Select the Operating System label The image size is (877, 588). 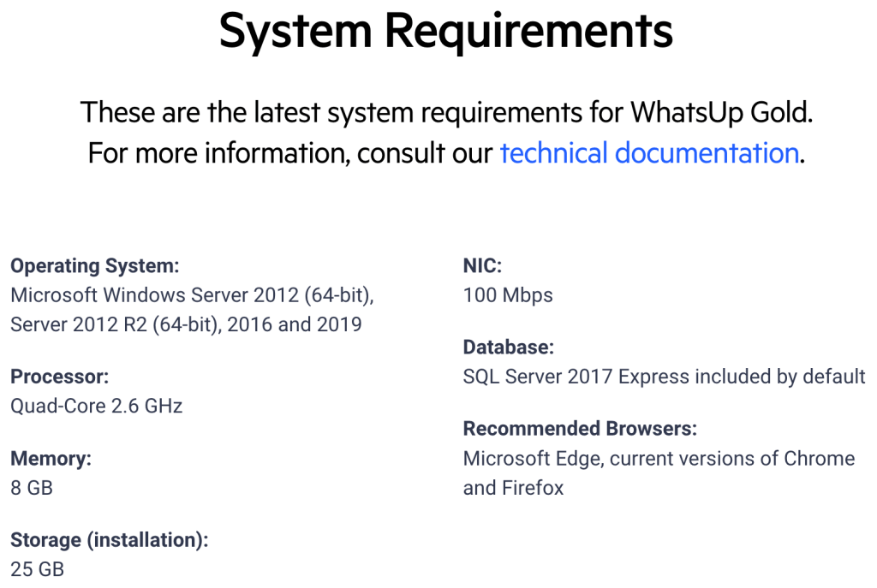[95, 266]
